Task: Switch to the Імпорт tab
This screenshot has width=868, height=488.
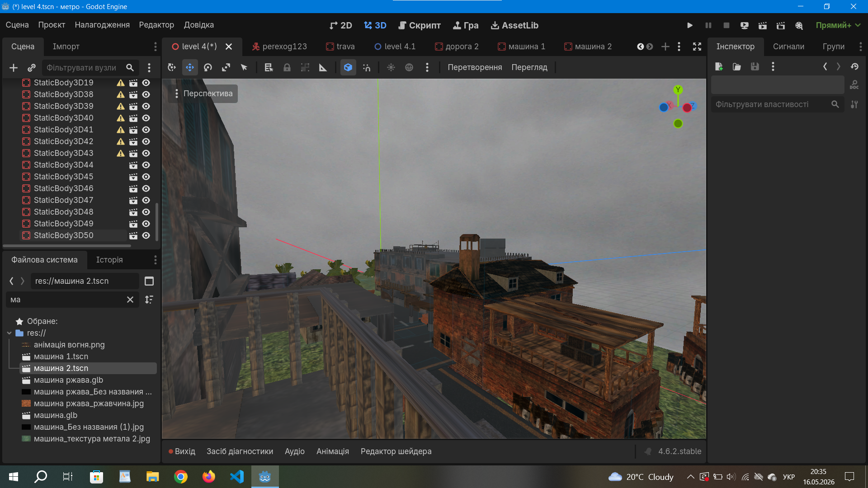Action: [x=66, y=47]
